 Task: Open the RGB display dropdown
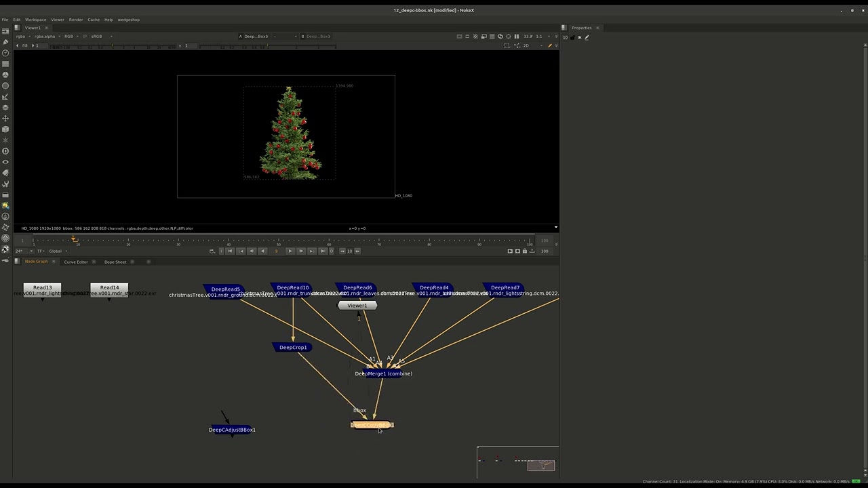pyautogui.click(x=71, y=36)
